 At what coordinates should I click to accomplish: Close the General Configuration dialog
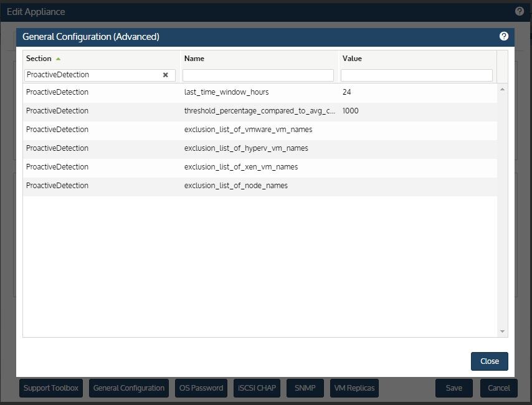[x=489, y=361]
